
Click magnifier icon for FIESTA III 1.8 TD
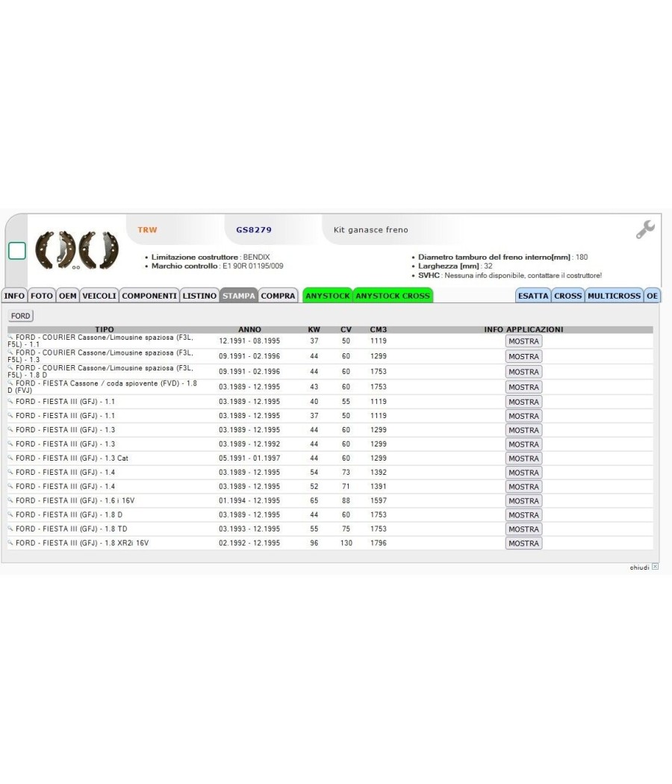pos(10,529)
